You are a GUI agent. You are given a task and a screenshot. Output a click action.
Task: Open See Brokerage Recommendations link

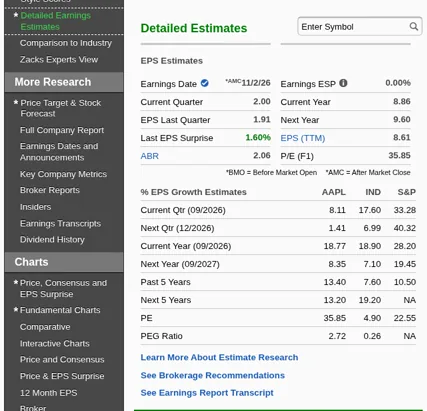[x=213, y=375]
